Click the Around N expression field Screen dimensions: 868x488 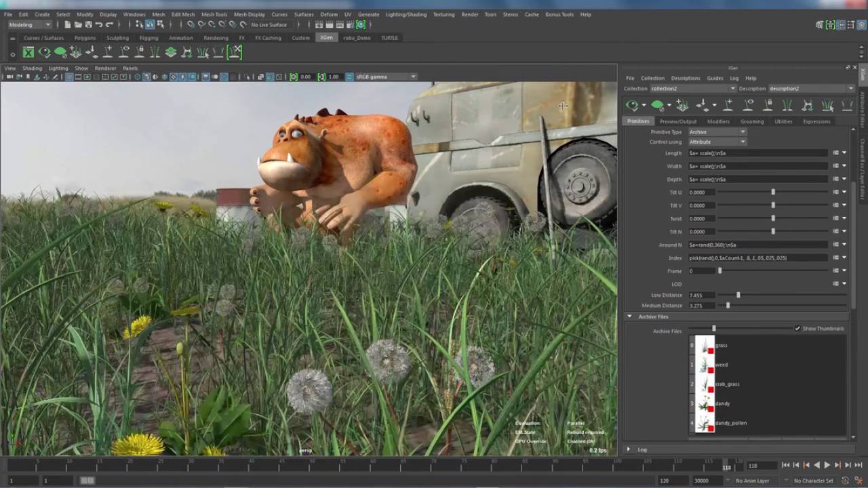[758, 245]
